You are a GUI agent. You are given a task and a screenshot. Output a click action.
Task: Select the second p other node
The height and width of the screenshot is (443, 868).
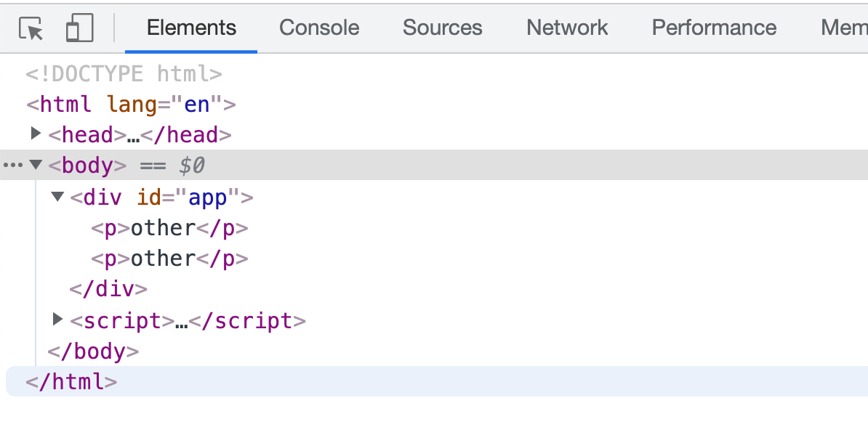click(170, 259)
